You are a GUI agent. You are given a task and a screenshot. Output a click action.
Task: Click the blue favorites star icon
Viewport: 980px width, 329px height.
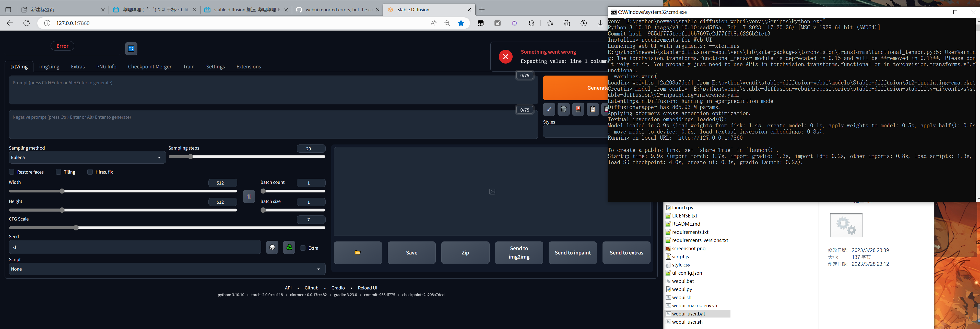click(461, 23)
